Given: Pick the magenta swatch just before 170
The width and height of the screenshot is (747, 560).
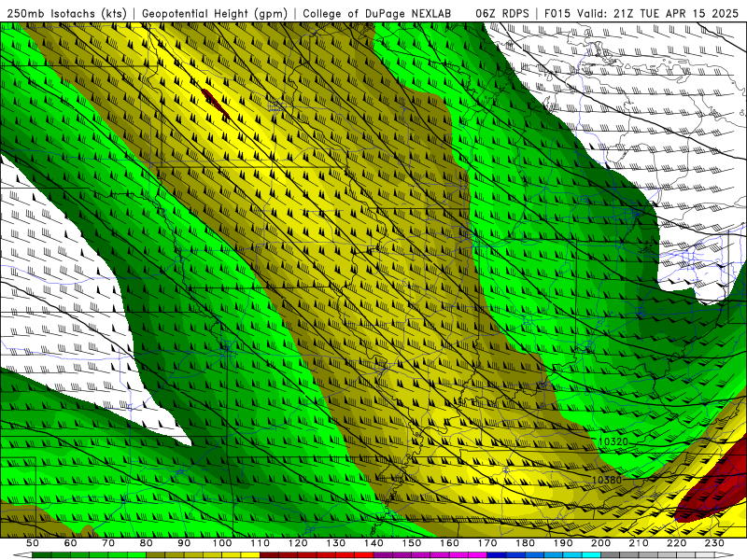Looking at the screenshot, I should pyautogui.click(x=478, y=554).
